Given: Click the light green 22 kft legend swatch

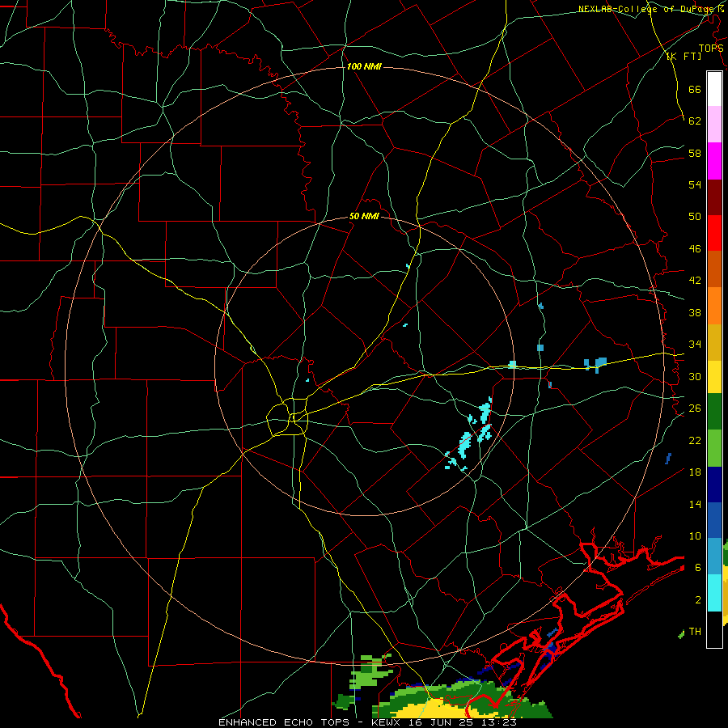Looking at the screenshot, I should click(714, 448).
